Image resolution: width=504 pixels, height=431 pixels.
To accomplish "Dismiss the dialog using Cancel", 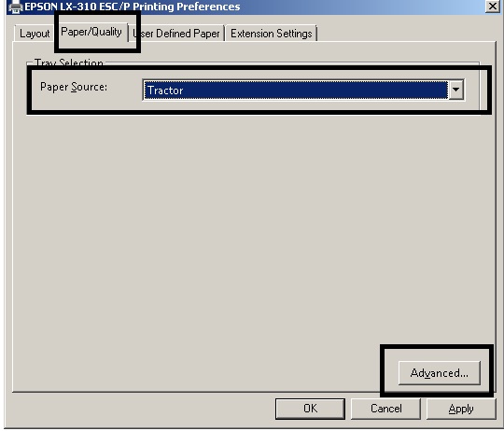I will click(x=386, y=409).
